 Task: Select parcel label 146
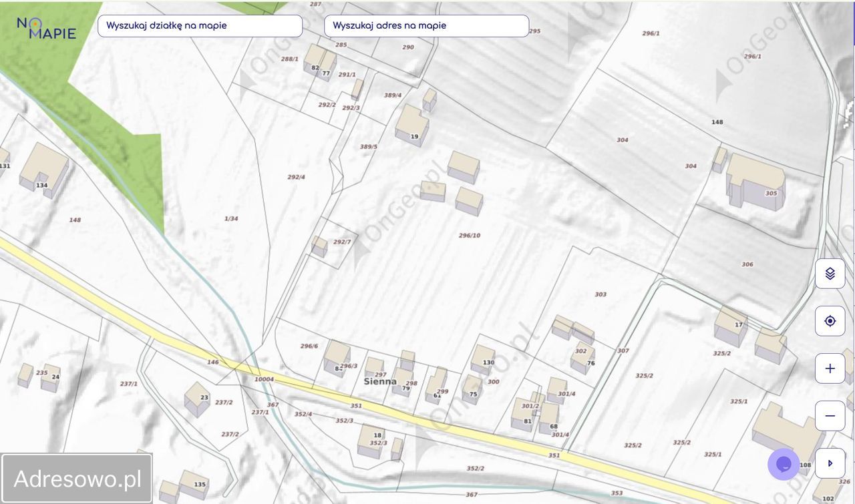pyautogui.click(x=212, y=362)
